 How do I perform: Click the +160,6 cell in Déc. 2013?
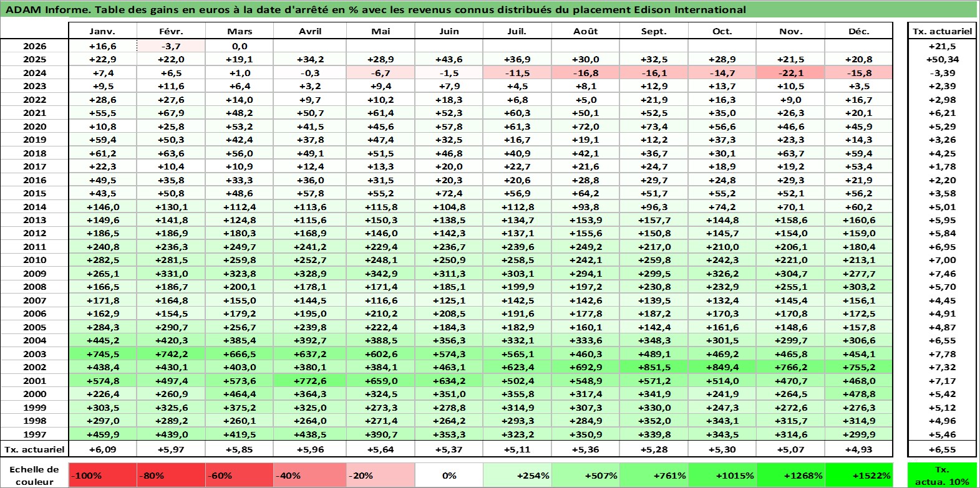tap(859, 220)
